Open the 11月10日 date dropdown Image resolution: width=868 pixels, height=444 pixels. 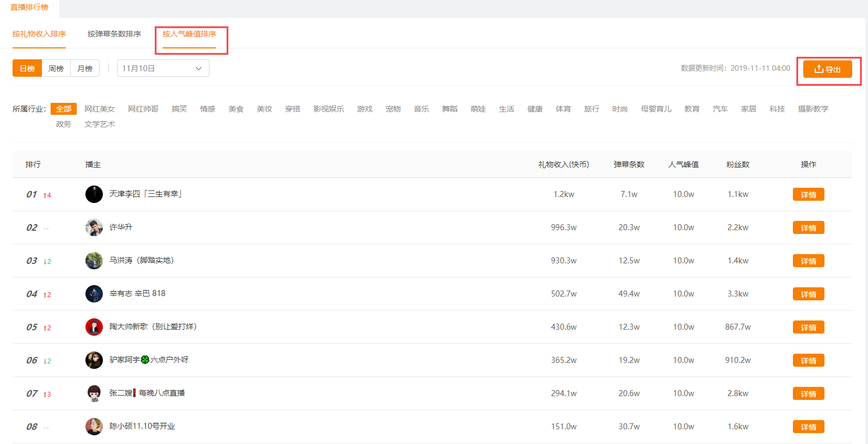pos(163,69)
